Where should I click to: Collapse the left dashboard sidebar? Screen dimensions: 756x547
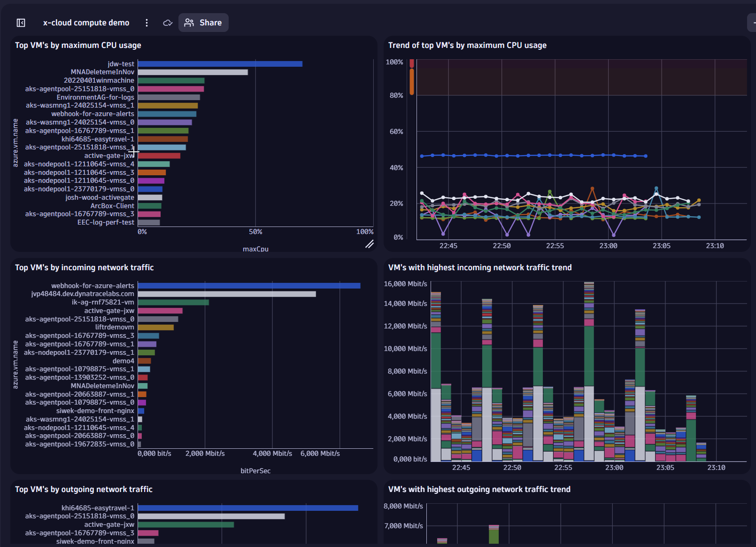click(x=21, y=22)
